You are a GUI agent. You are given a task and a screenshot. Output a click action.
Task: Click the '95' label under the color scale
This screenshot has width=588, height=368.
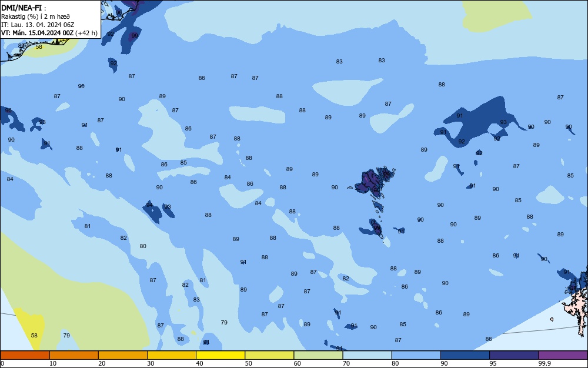coord(493,363)
